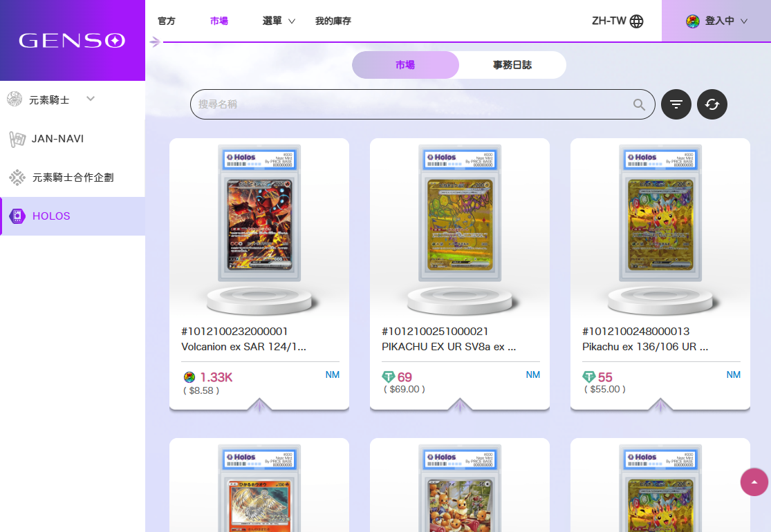Switch to the 事務日誌 tab
This screenshot has width=771, height=532.
(512, 65)
